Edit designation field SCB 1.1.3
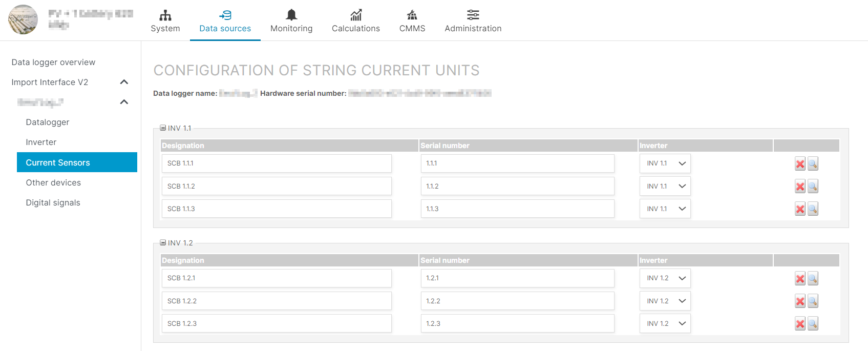Screen dimensions: 868x351 tap(277, 209)
